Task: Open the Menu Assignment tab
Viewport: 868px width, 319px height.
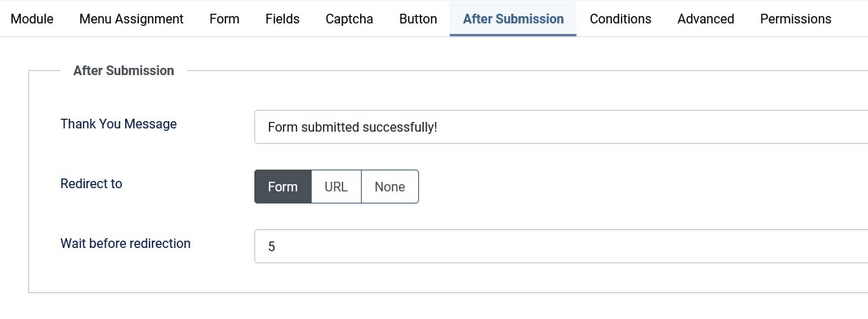Action: click(x=131, y=19)
